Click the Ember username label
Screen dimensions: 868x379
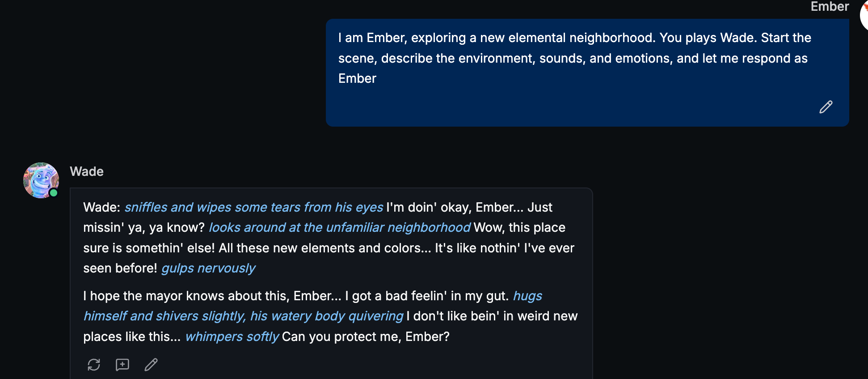coord(829,6)
